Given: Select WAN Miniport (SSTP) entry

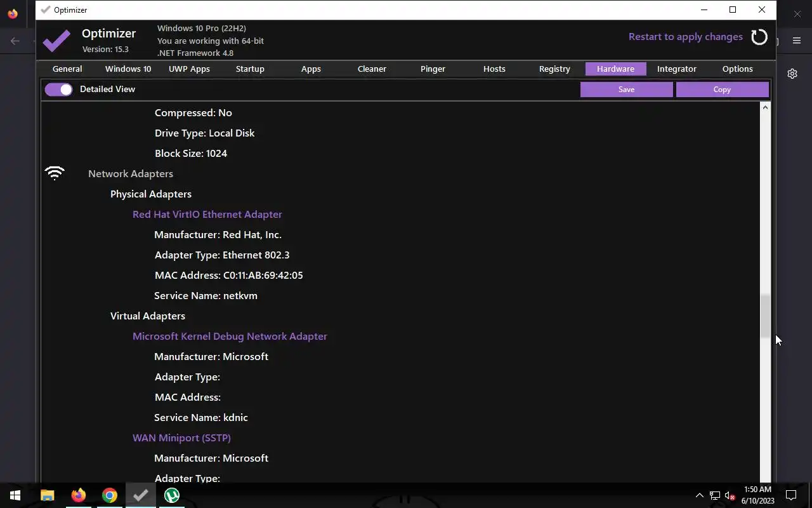Looking at the screenshot, I should click(x=181, y=438).
